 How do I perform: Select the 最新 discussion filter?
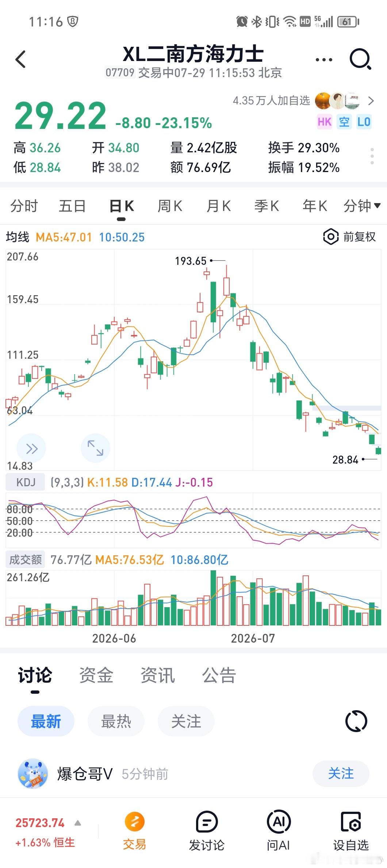[46, 722]
